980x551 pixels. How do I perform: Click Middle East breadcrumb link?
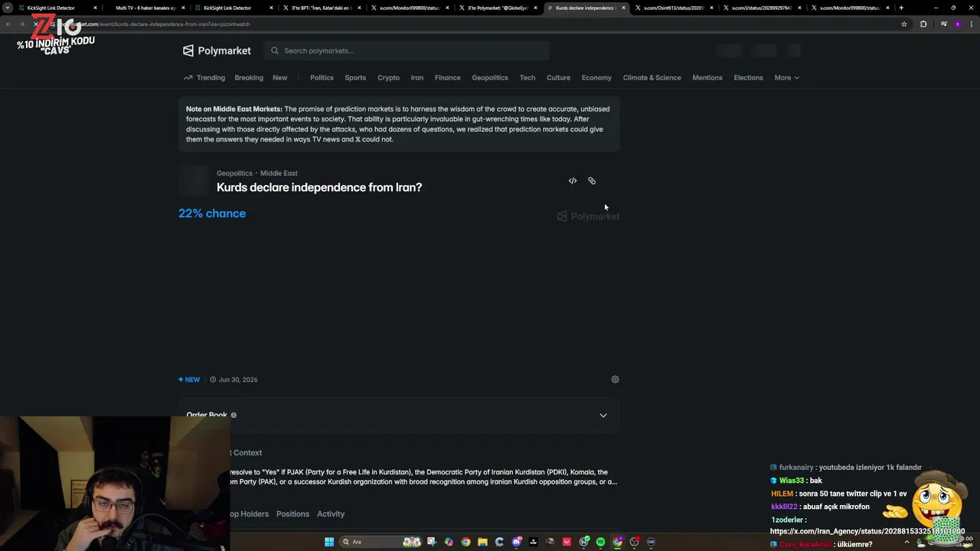279,173
